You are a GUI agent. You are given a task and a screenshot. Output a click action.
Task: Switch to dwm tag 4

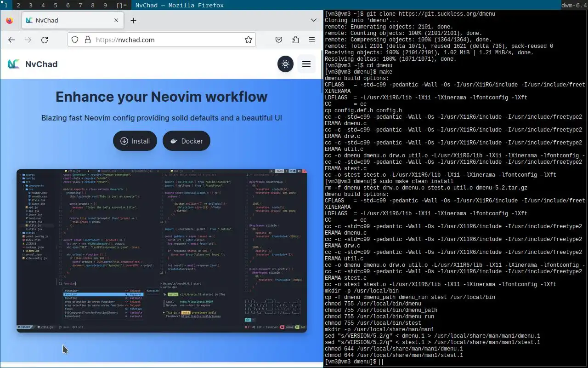pos(43,5)
